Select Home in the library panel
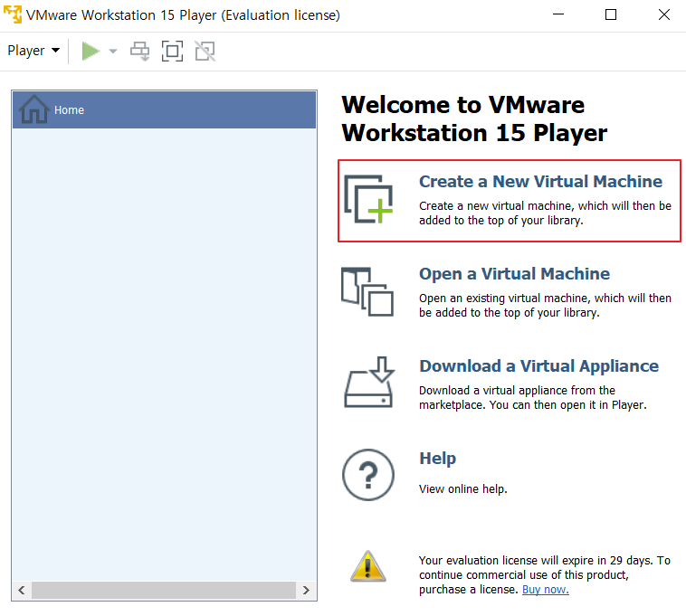Image resolution: width=686 pixels, height=616 pixels. [164, 109]
